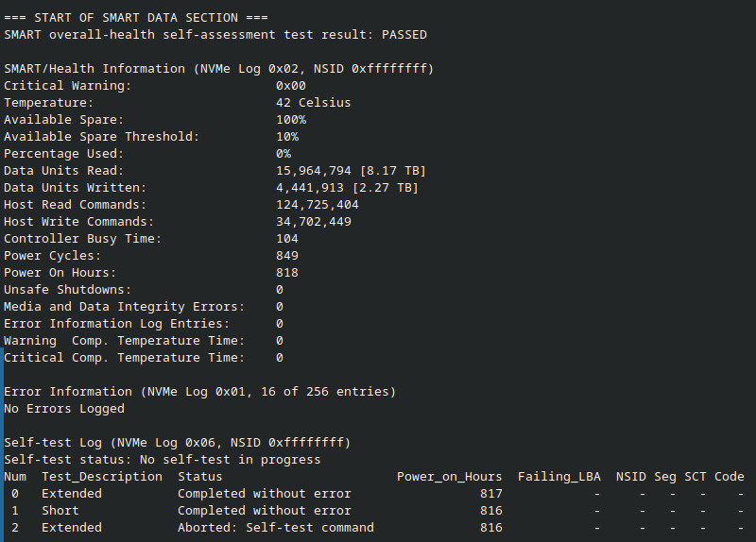Image resolution: width=756 pixels, height=542 pixels.
Task: Click the Short self-test row description
Action: pos(60,511)
